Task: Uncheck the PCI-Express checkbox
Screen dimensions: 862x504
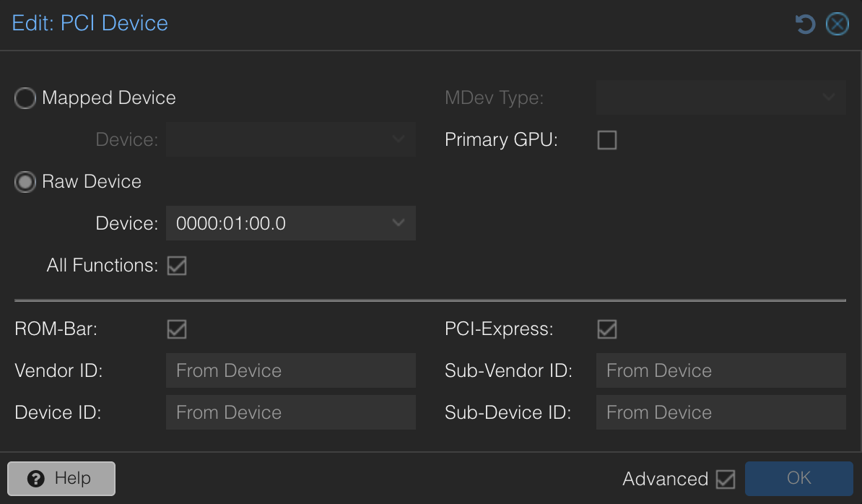Action: [x=606, y=329]
